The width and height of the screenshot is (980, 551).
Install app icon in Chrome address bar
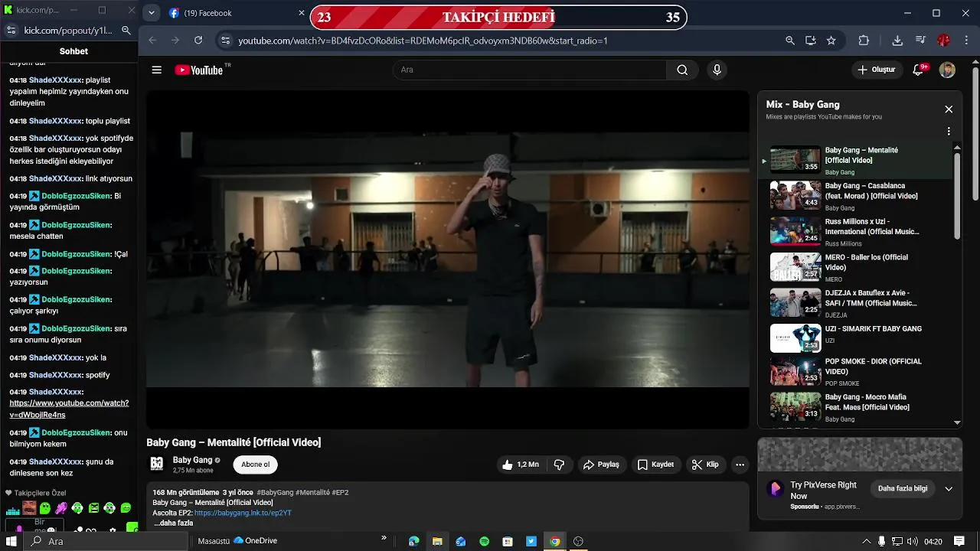[x=811, y=41]
